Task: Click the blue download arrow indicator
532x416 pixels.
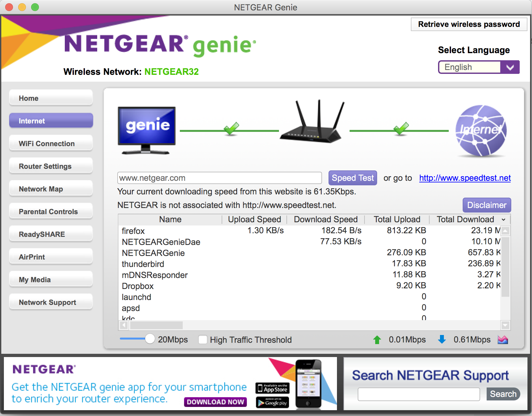Action: pos(442,340)
